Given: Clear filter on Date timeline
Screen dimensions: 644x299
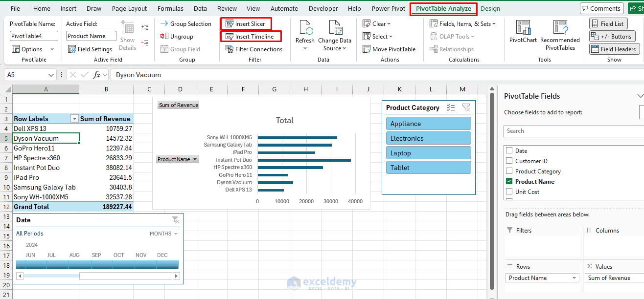Looking at the screenshot, I should click(x=176, y=220).
